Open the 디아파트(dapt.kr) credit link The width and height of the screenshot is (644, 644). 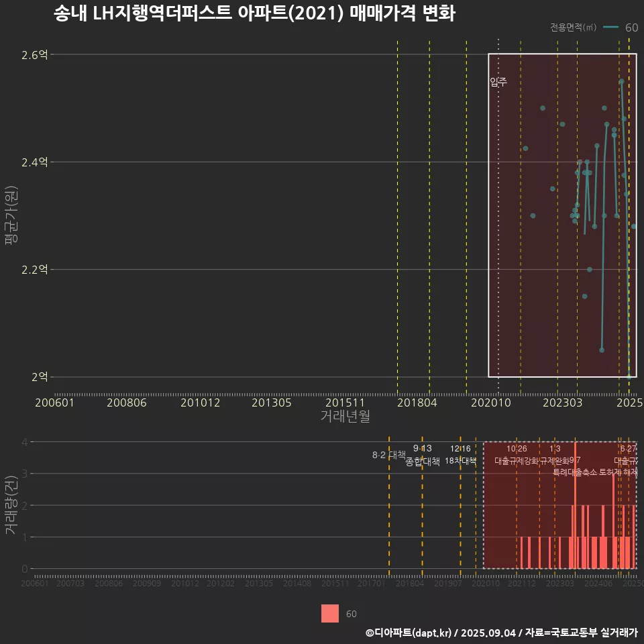tap(409, 633)
